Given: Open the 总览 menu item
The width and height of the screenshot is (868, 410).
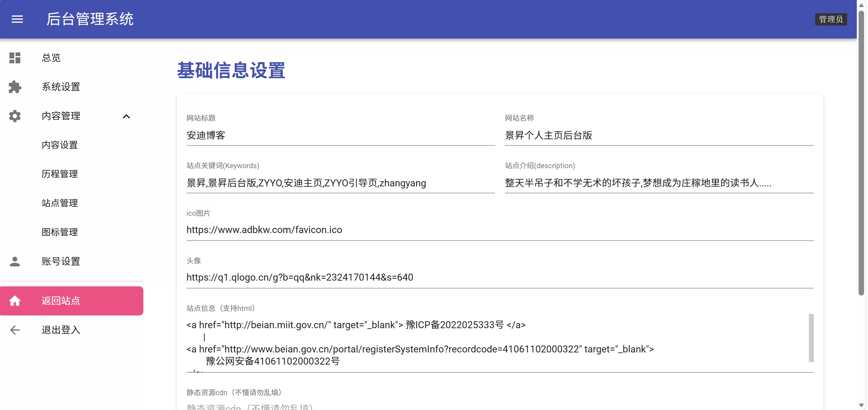Looking at the screenshot, I should point(72,58).
